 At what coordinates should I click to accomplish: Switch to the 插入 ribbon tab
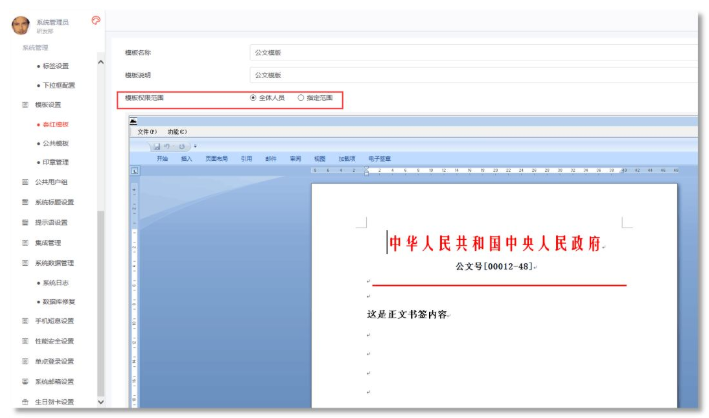coord(187,159)
